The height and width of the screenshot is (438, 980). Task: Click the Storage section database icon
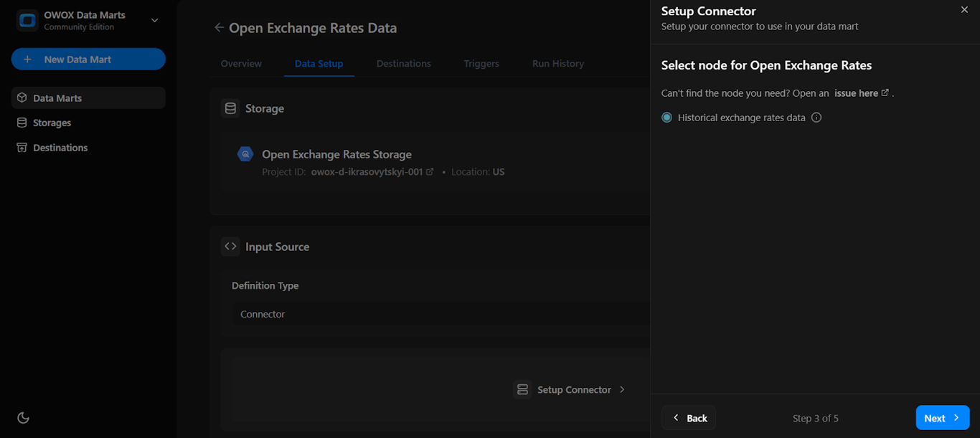pos(230,108)
